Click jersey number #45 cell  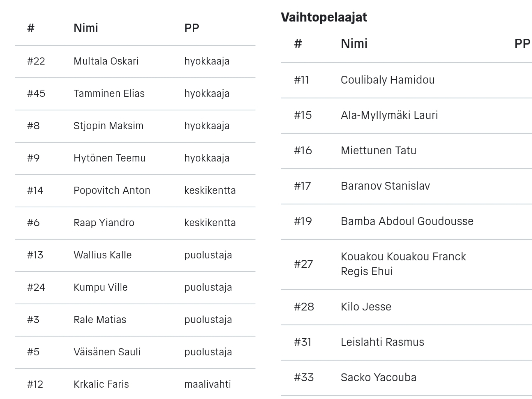(36, 94)
